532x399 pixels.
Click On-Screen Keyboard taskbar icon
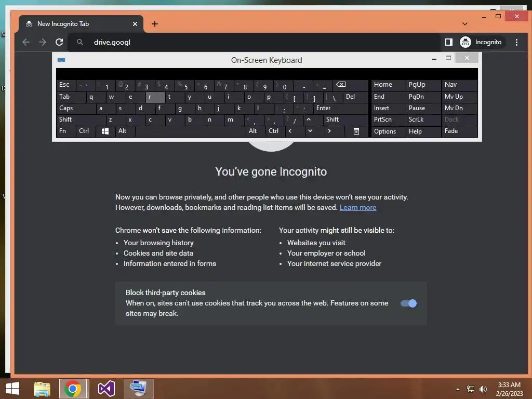[138, 389]
